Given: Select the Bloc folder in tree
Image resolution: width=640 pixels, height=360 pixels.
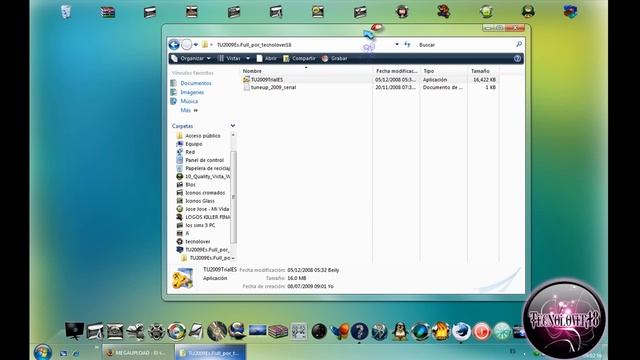Looking at the screenshot, I should click(186, 184).
